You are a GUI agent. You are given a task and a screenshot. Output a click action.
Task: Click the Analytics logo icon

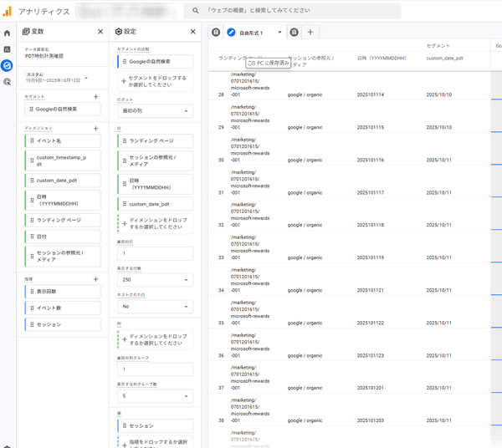click(8, 11)
